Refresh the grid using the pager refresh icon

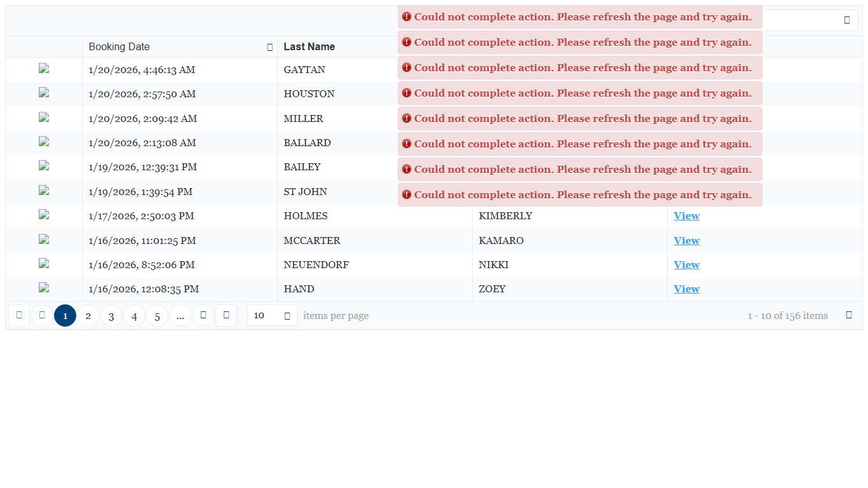tap(849, 315)
